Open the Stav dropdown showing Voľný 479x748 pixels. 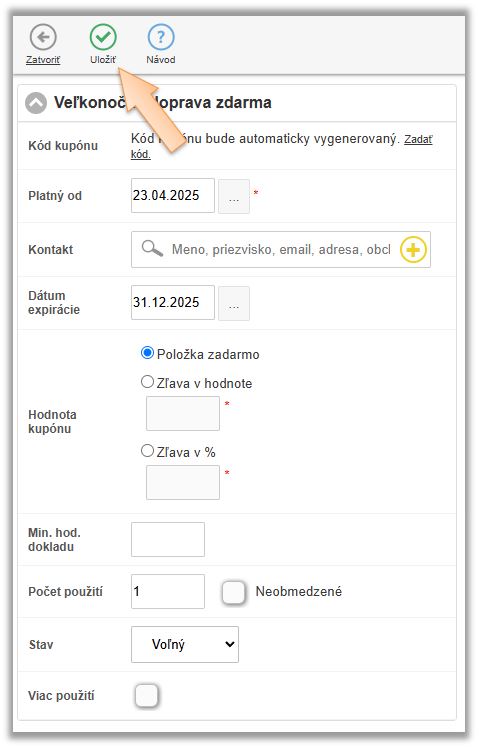(x=185, y=644)
